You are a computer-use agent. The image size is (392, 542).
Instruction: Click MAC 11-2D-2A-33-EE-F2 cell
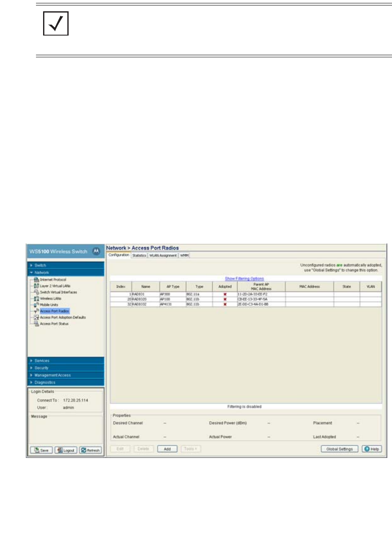(261, 294)
